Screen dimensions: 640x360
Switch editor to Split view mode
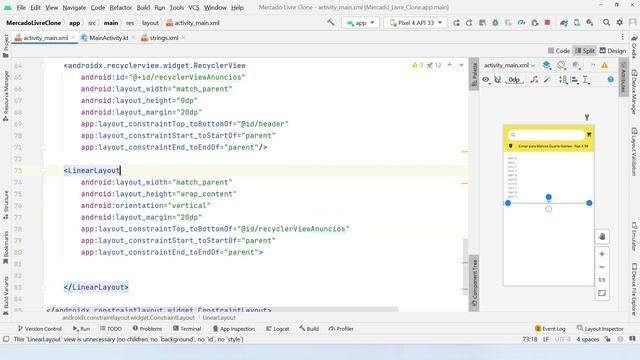pyautogui.click(x=584, y=51)
